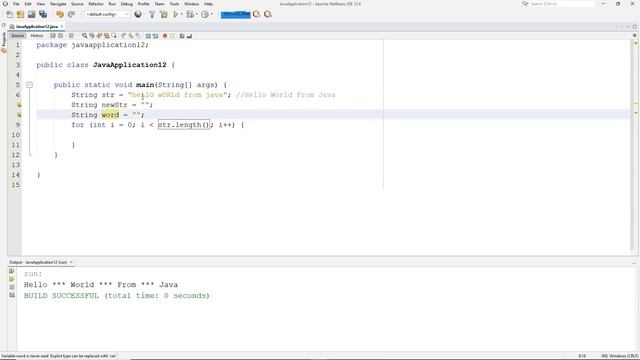Click the Build Project hammer icon

152,14
